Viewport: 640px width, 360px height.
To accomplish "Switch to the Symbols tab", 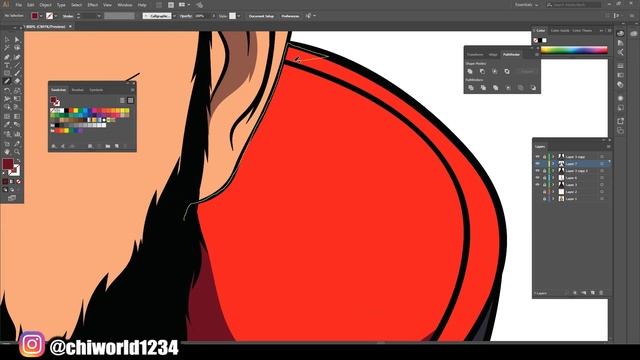I will click(x=96, y=90).
